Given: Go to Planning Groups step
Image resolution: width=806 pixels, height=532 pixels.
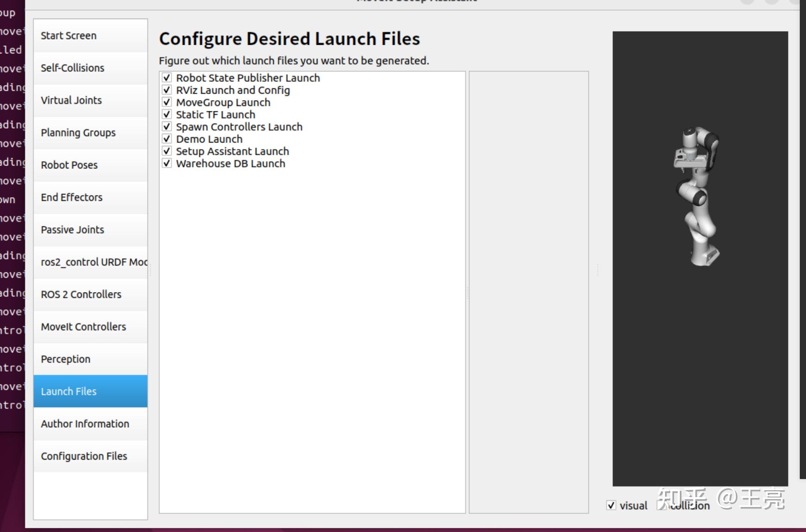Looking at the screenshot, I should pyautogui.click(x=90, y=133).
